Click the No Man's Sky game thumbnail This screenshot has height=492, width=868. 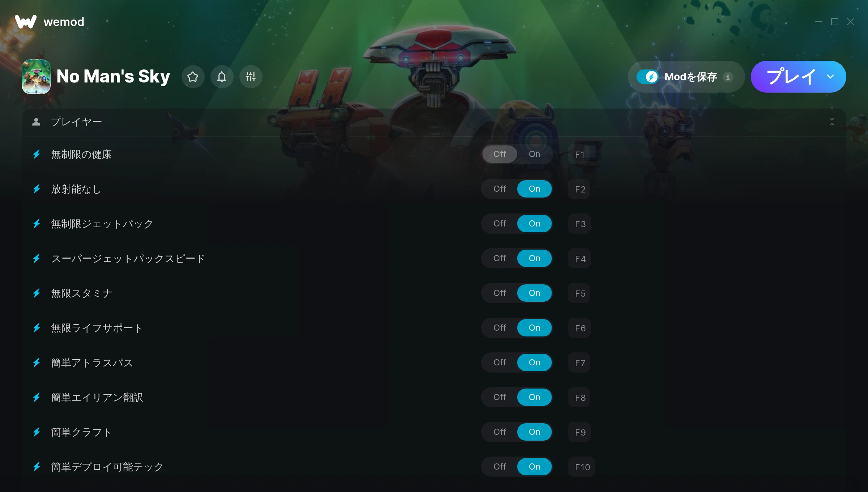pyautogui.click(x=36, y=77)
